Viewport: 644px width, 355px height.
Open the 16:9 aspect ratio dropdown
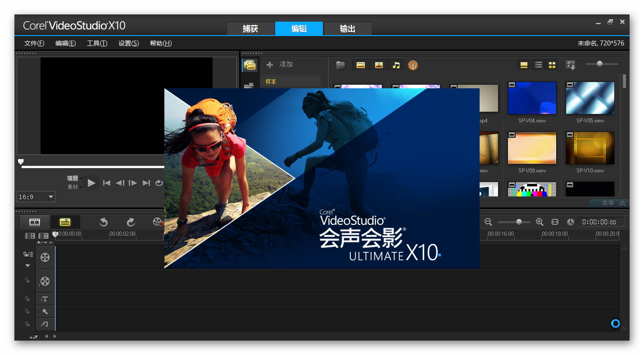[36, 197]
